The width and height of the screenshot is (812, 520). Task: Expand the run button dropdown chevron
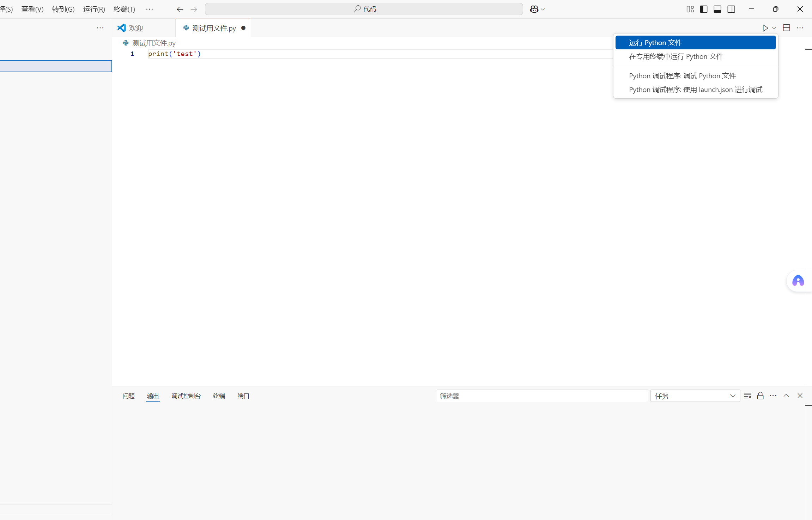point(774,28)
